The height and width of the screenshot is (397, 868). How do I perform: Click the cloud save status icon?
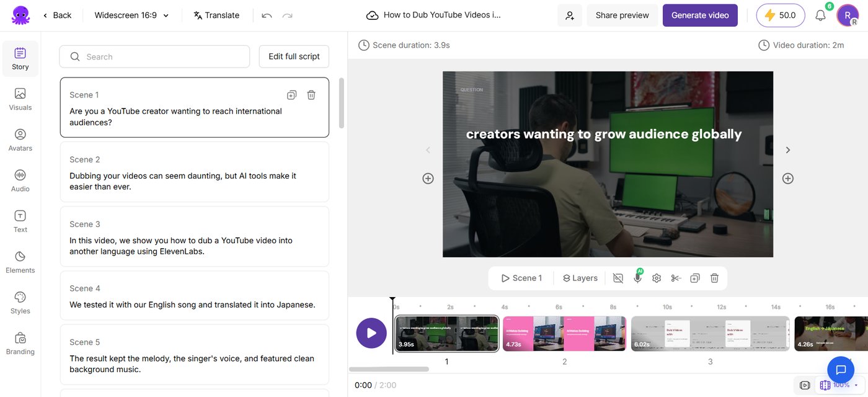[373, 16]
